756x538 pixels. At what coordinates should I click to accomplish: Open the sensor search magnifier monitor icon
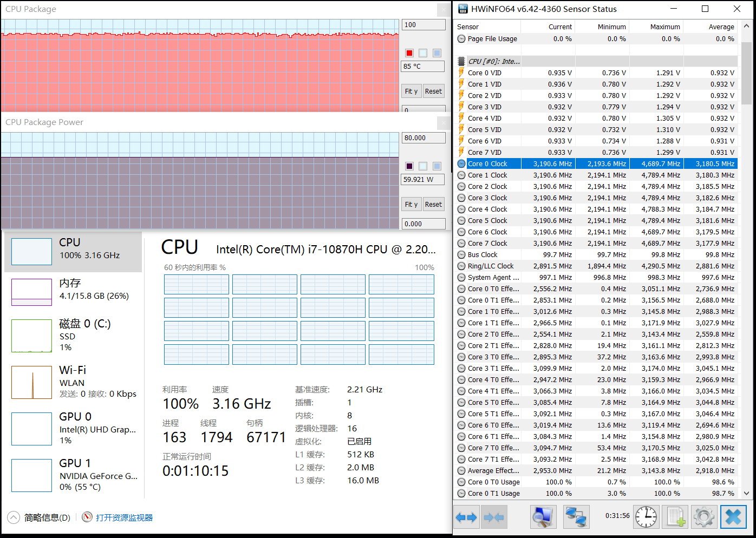click(543, 517)
